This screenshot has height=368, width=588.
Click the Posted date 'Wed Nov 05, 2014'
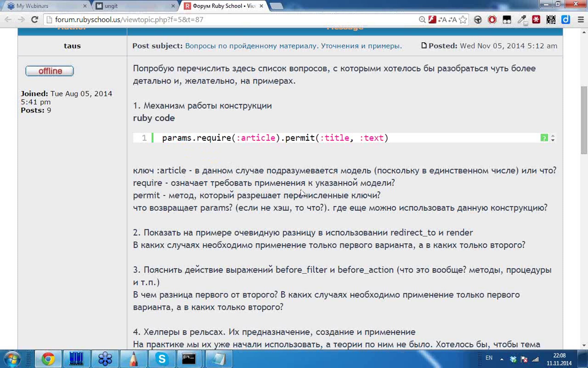click(508, 46)
